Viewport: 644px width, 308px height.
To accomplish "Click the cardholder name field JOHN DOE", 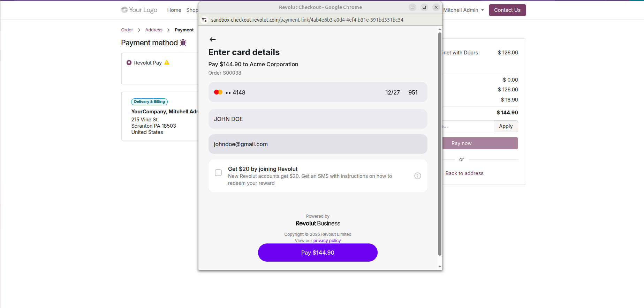I will coord(318,119).
